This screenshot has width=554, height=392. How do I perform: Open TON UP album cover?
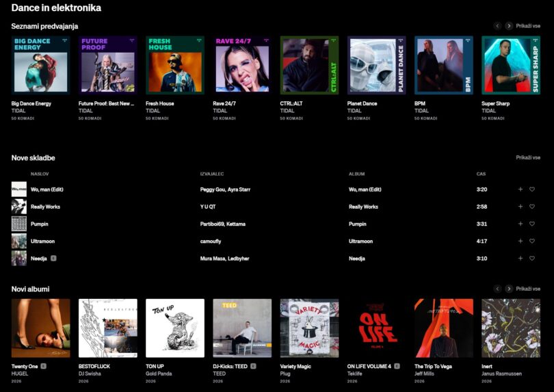tap(175, 328)
